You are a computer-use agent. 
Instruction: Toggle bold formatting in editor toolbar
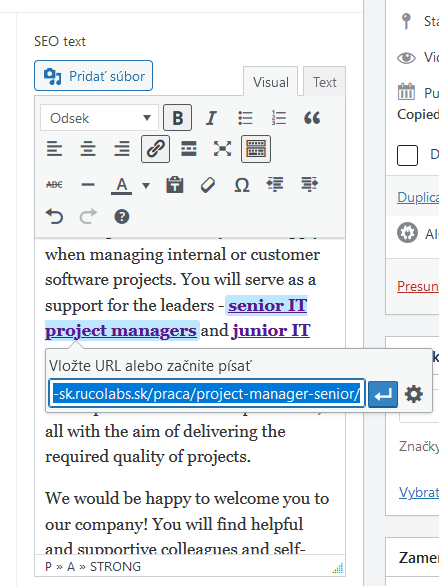pos(177,118)
